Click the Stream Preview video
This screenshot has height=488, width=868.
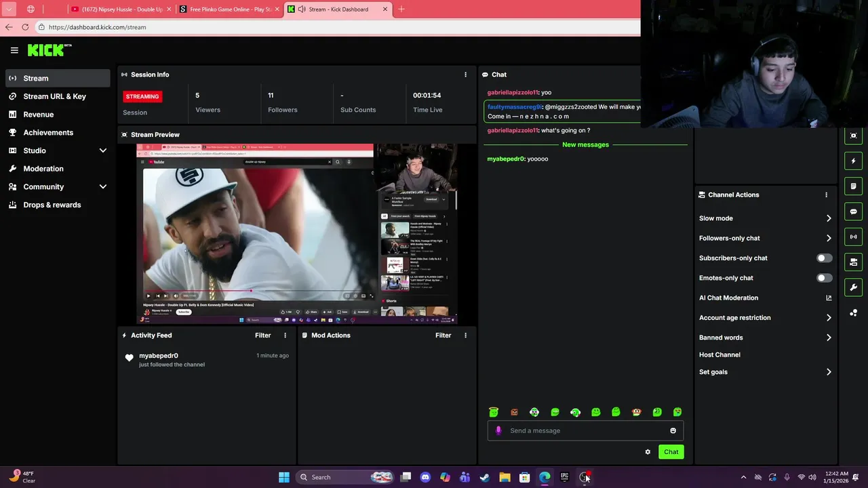pos(297,234)
